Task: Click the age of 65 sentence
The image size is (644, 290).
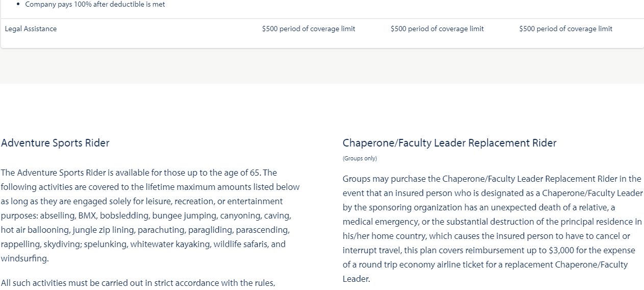Action: [139, 173]
